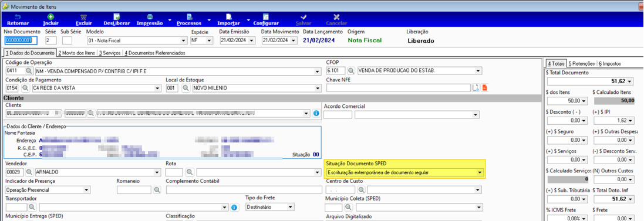Search Vendedor with magnifier icon

[x=29, y=172]
